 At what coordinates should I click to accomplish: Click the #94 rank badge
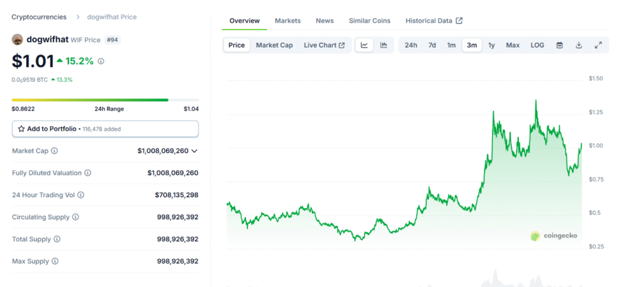[x=113, y=40]
